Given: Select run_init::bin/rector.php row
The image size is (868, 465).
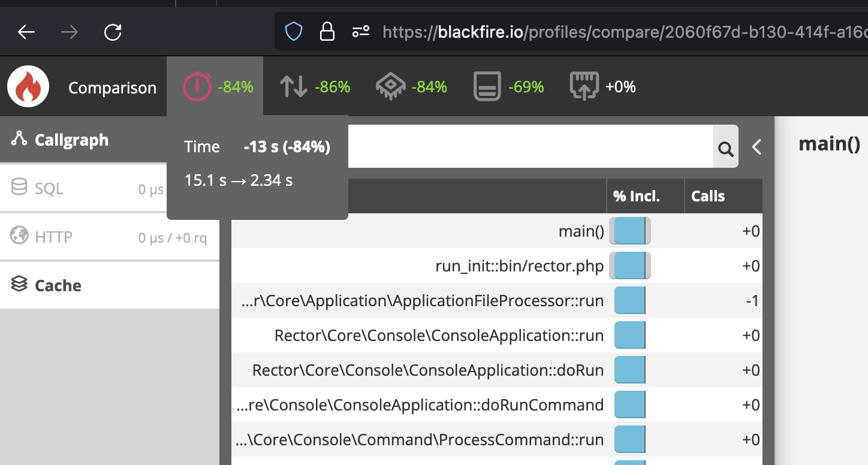Looking at the screenshot, I should (x=497, y=266).
